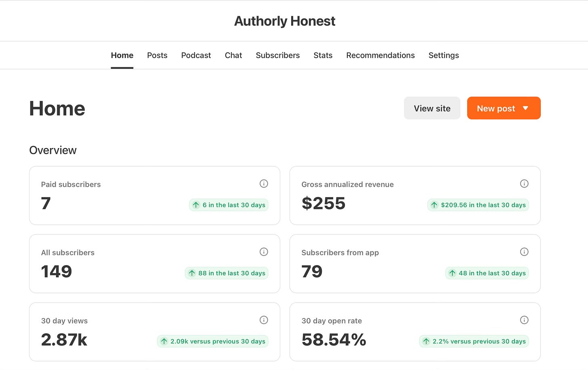Click the 149 all subscribers value
The image size is (588, 370).
(x=57, y=272)
